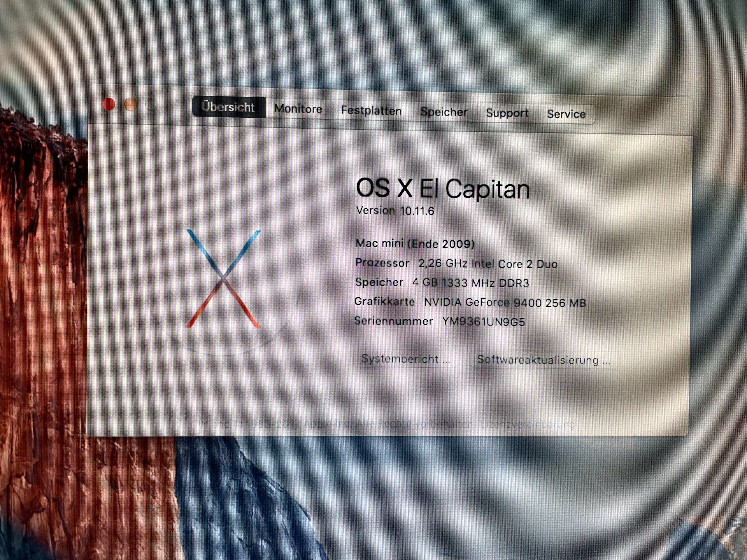Click the OS X El Capitan title

443,189
